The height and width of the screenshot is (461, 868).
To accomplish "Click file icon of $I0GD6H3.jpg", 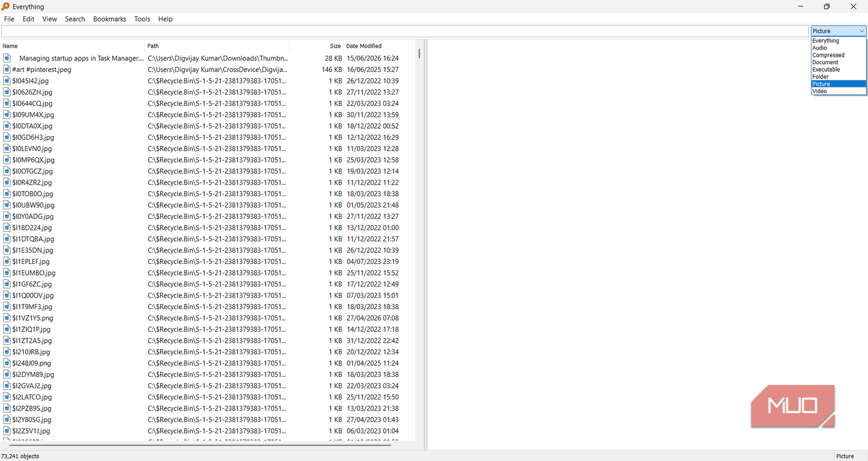I will tap(7, 137).
